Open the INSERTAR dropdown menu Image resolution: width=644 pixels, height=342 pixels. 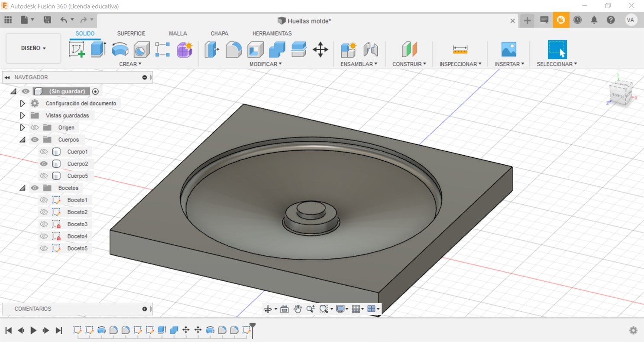click(x=510, y=64)
